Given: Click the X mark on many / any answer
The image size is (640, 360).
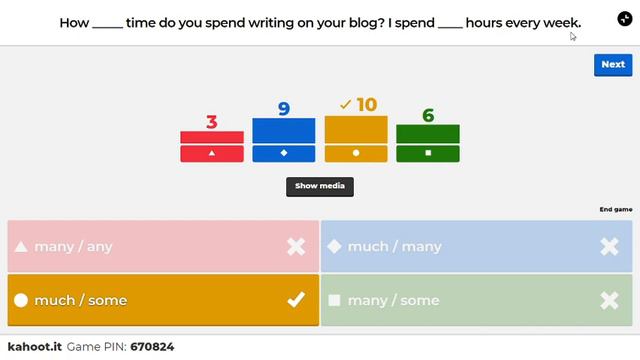Looking at the screenshot, I should [296, 247].
